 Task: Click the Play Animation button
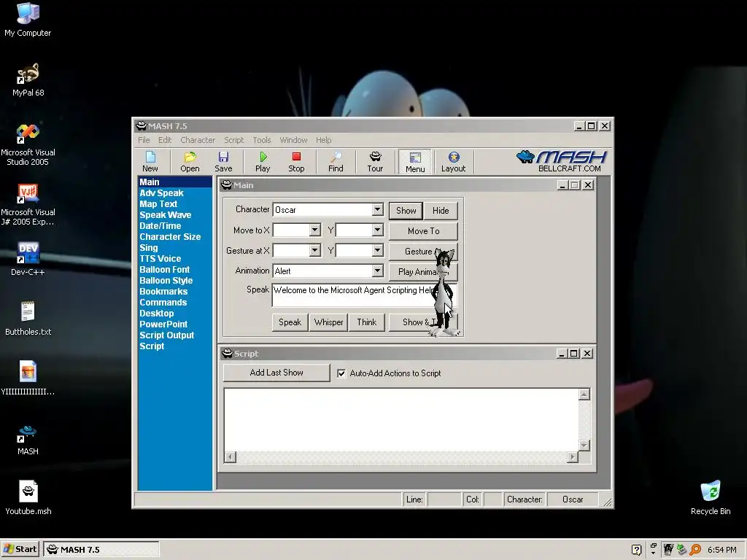tap(418, 272)
